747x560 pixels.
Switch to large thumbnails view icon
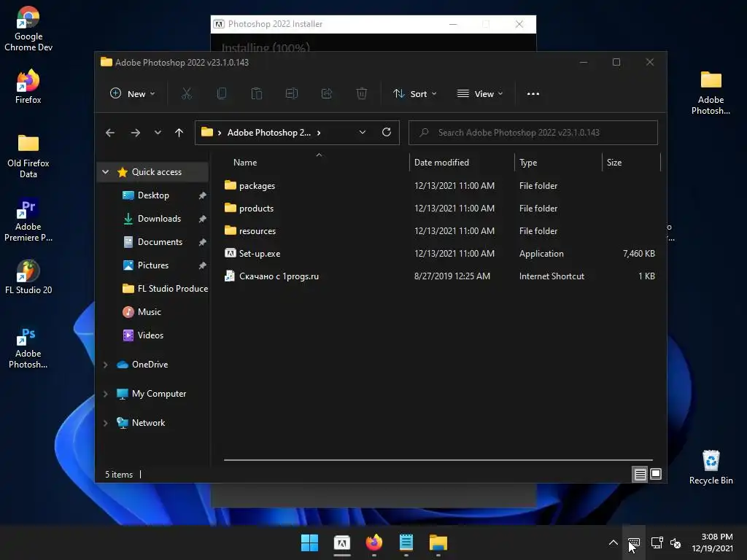point(656,474)
